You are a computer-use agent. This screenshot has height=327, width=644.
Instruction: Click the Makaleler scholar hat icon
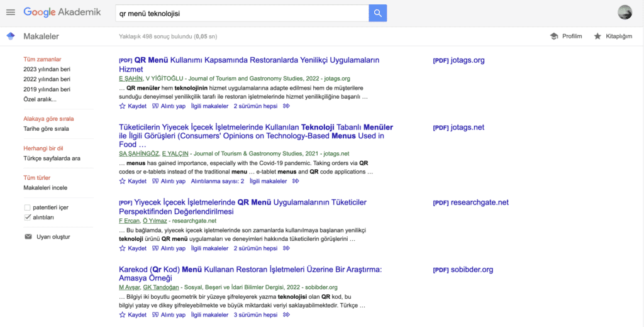(11, 36)
